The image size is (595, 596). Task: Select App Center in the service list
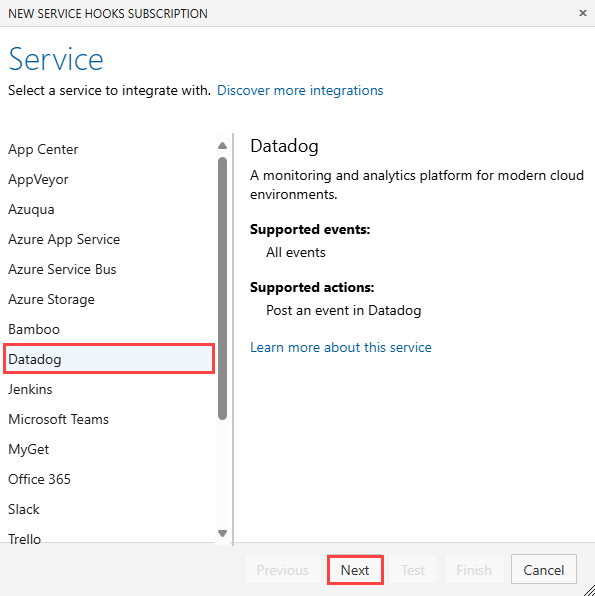[x=109, y=149]
